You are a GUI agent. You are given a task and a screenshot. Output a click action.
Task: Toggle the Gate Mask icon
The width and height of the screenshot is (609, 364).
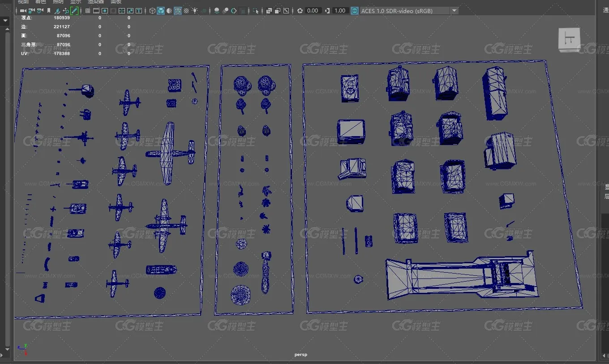click(x=113, y=11)
